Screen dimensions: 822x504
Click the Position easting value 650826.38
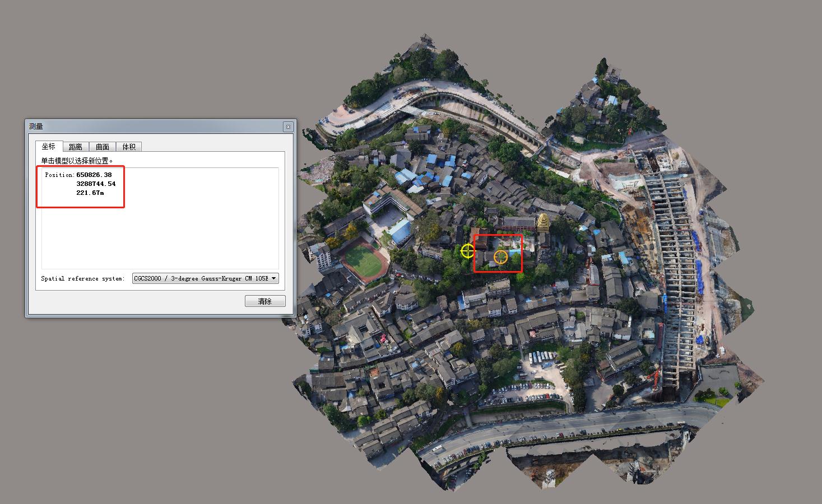click(94, 175)
